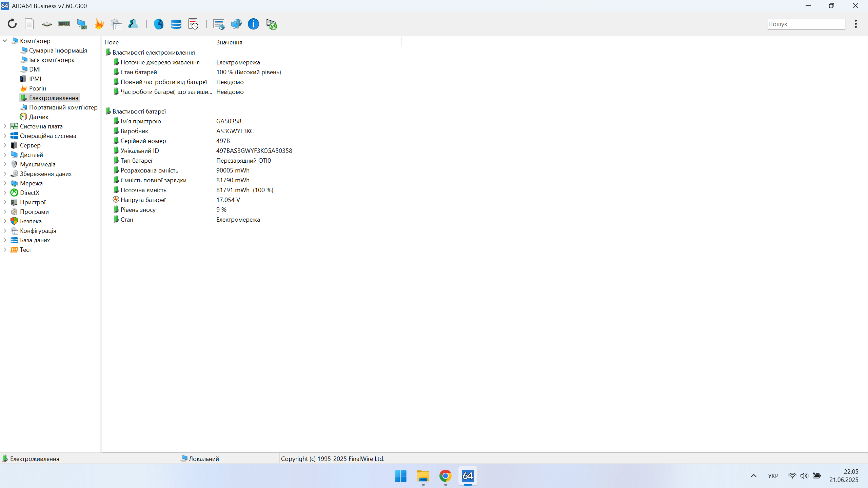Select the Стан батарей row
This screenshot has height=488, width=868.
pos(253,72)
